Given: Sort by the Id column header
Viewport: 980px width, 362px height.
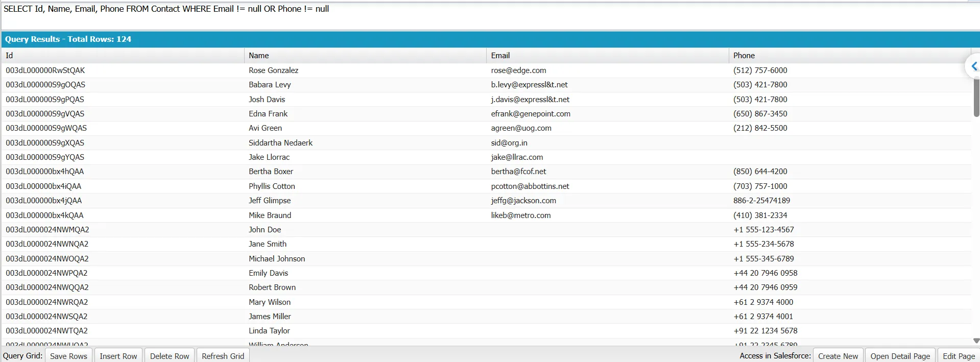Looking at the screenshot, I should tap(123, 56).
